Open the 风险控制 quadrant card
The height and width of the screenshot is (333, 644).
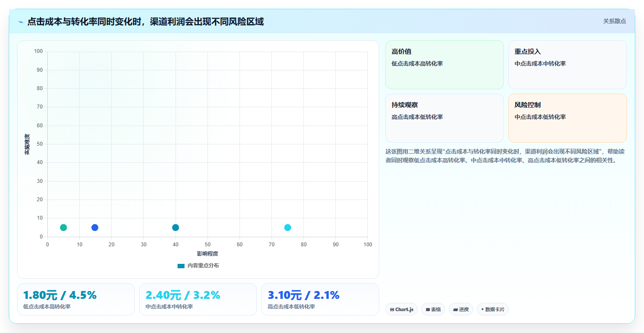point(567,118)
